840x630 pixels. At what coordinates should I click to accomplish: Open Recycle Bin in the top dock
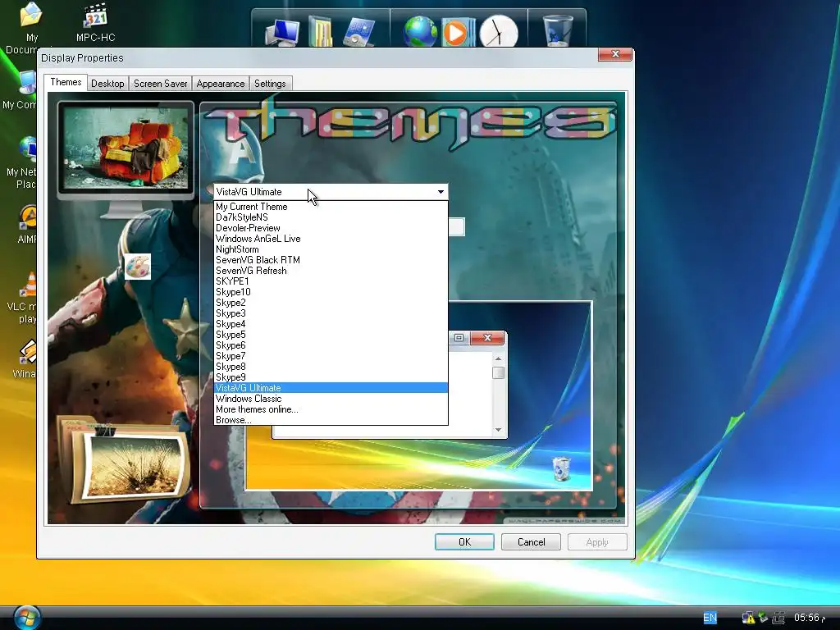pos(558,31)
